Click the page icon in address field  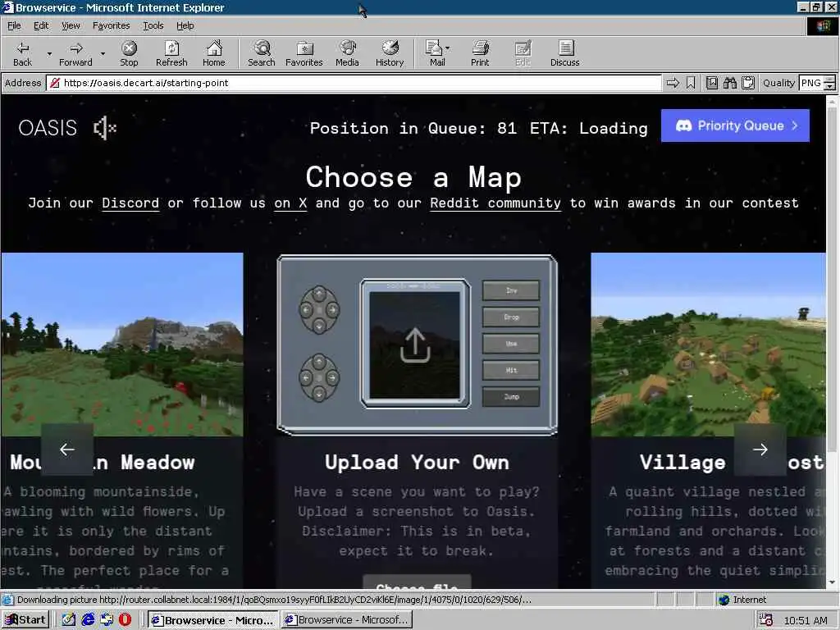coord(54,83)
